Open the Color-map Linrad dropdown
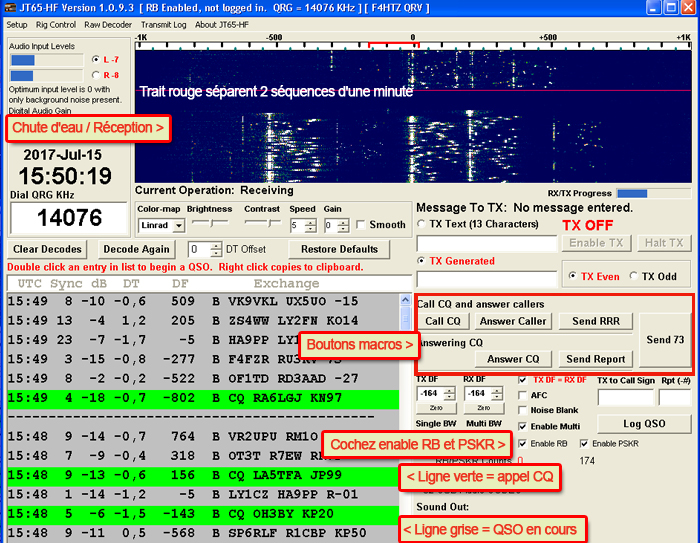 point(179,226)
